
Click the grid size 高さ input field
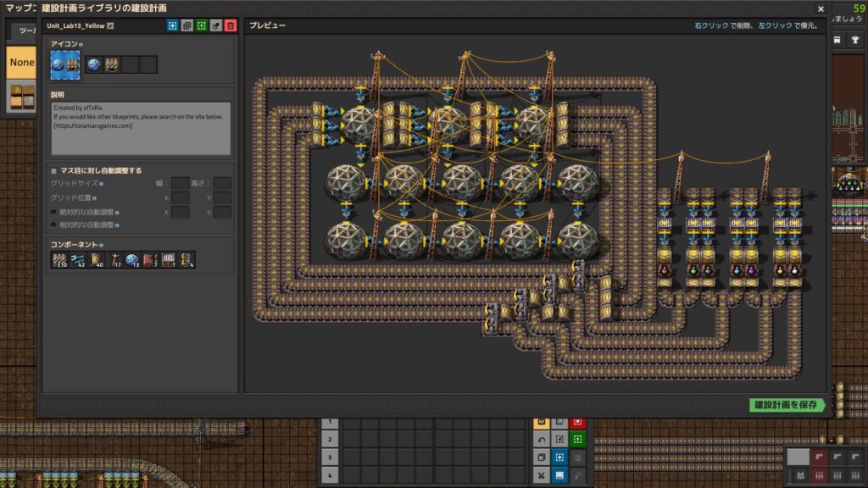222,183
